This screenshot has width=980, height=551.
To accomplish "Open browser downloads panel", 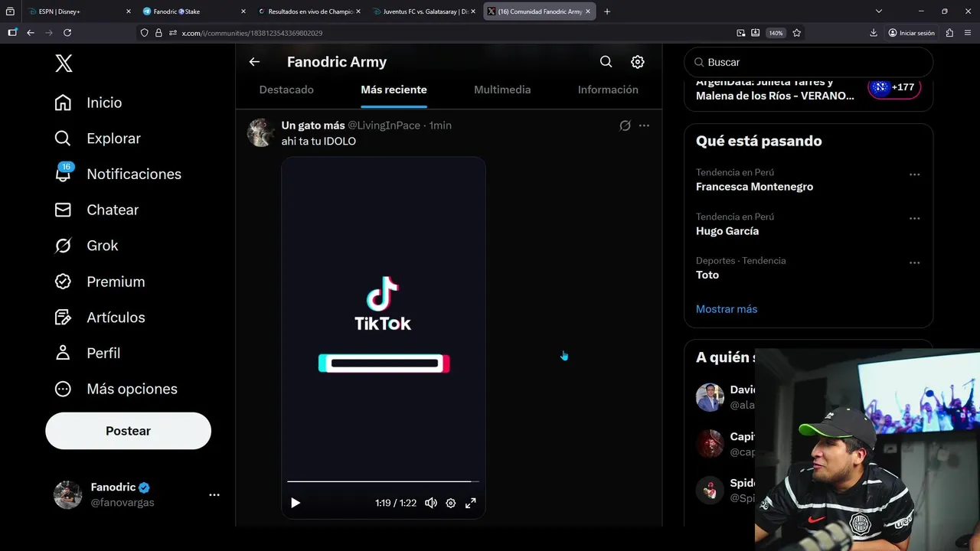I will pyautogui.click(x=874, y=33).
